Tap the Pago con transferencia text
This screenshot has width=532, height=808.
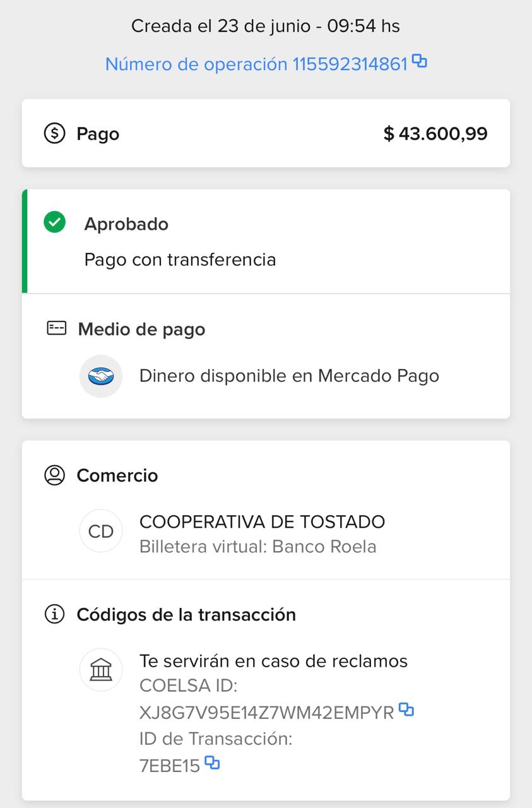[180, 259]
